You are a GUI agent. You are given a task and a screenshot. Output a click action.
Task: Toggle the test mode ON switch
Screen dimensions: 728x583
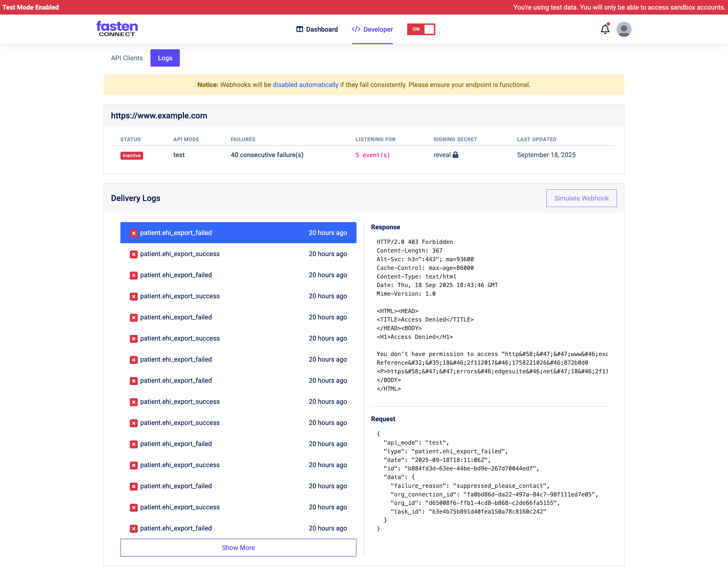click(421, 29)
